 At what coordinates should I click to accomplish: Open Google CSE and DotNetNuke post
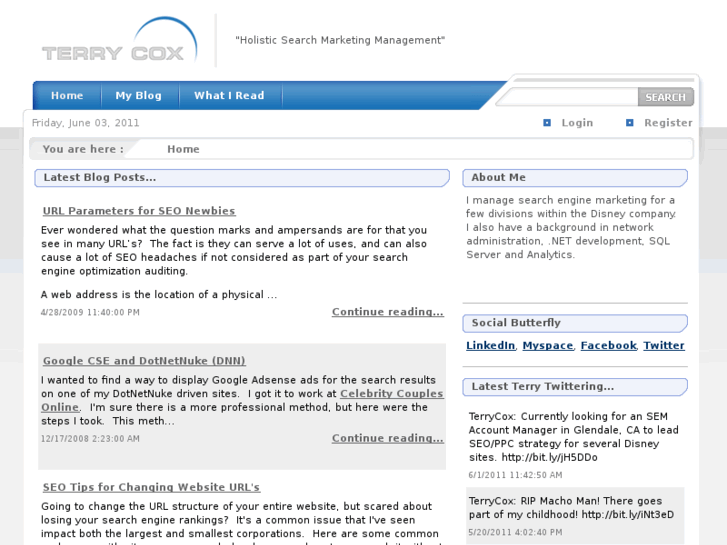click(x=144, y=361)
